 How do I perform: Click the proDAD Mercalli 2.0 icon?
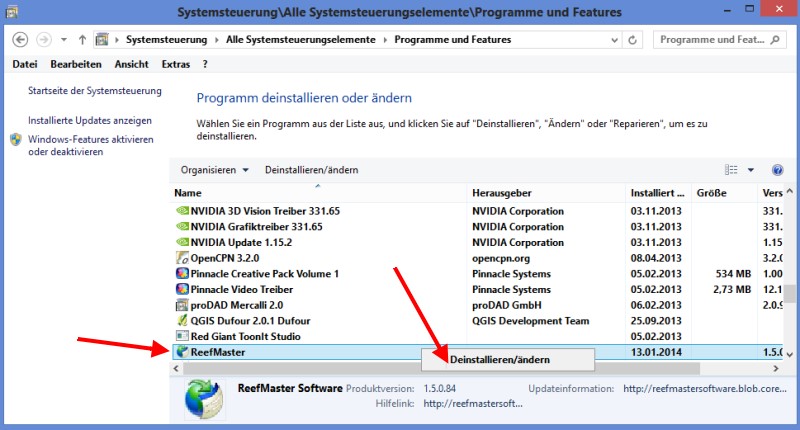(x=181, y=305)
